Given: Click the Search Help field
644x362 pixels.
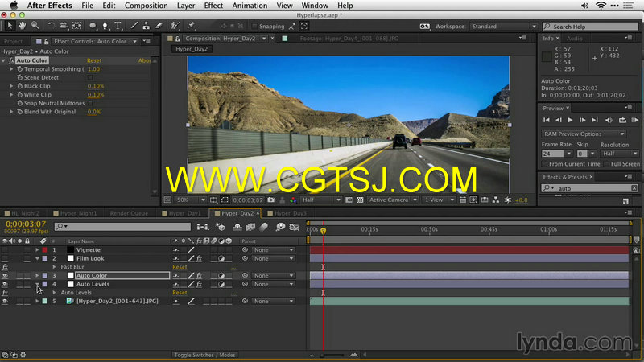Looking at the screenshot, I should pos(591,27).
